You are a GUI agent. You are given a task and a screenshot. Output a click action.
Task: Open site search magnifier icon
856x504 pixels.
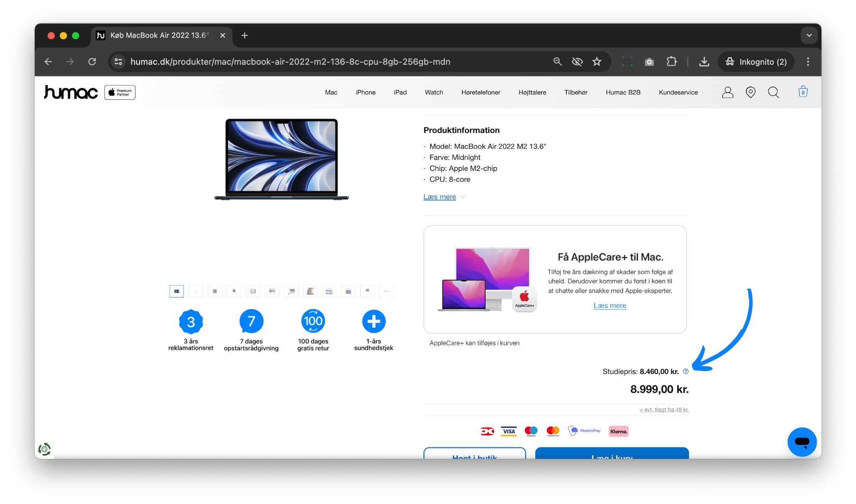click(773, 92)
